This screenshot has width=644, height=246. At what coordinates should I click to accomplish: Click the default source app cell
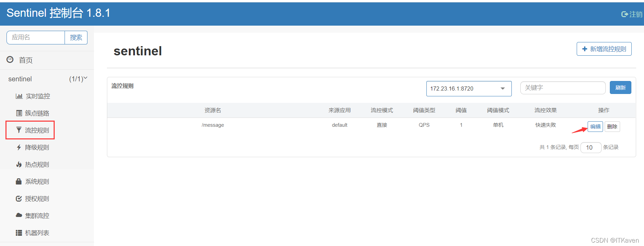coord(340,125)
